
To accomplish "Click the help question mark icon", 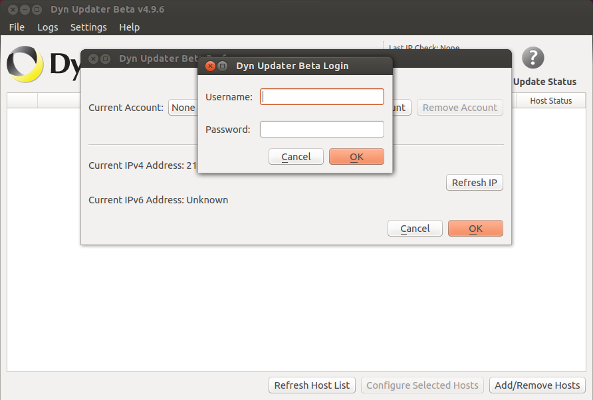I will click(533, 58).
